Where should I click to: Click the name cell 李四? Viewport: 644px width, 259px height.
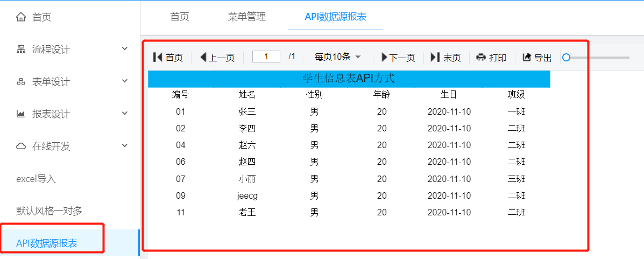247,128
